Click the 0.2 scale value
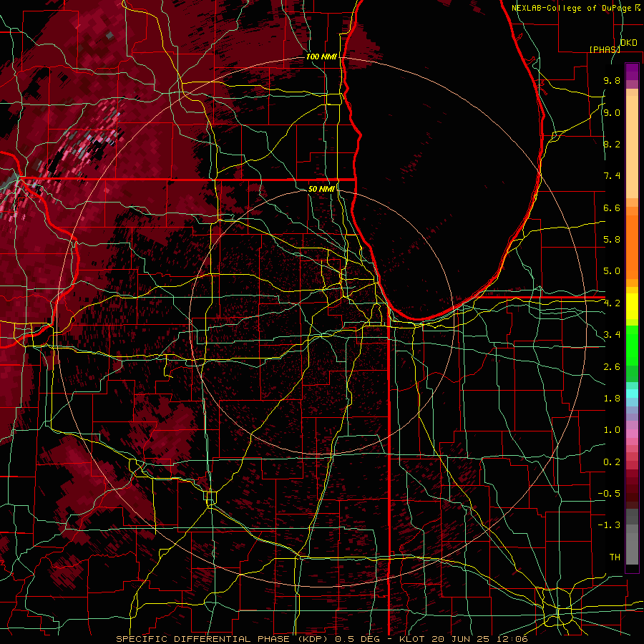644x644 pixels. point(612,462)
